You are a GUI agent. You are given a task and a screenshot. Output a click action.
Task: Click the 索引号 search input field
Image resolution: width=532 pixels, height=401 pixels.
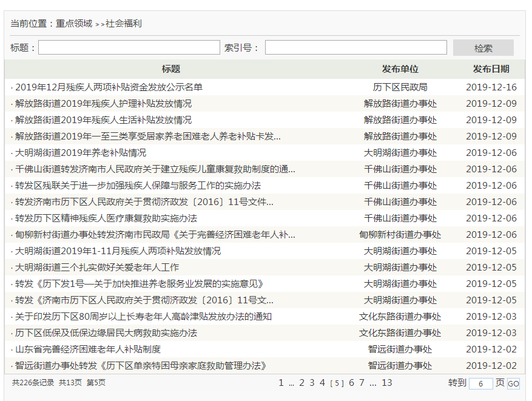point(356,47)
